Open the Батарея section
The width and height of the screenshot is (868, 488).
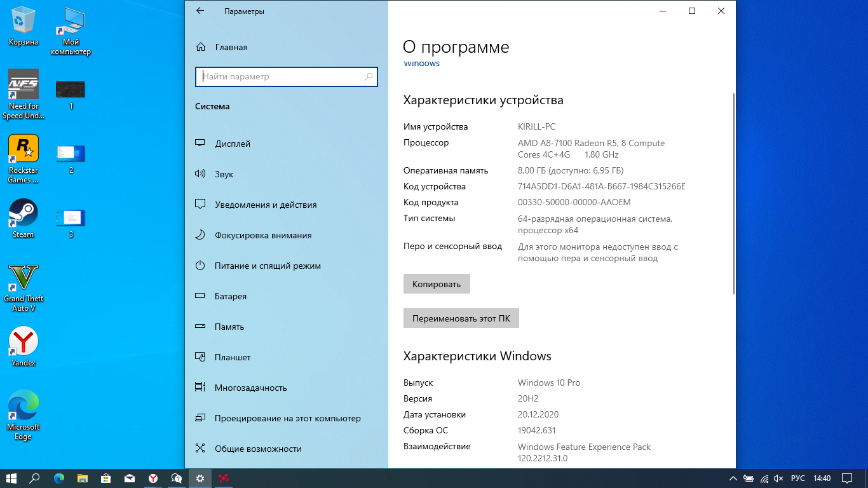[x=286, y=296]
